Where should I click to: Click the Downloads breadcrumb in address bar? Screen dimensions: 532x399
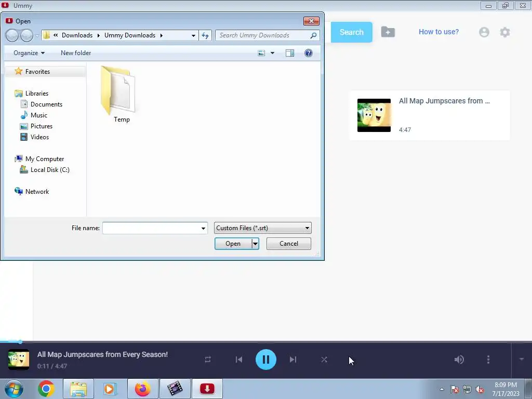point(77,35)
